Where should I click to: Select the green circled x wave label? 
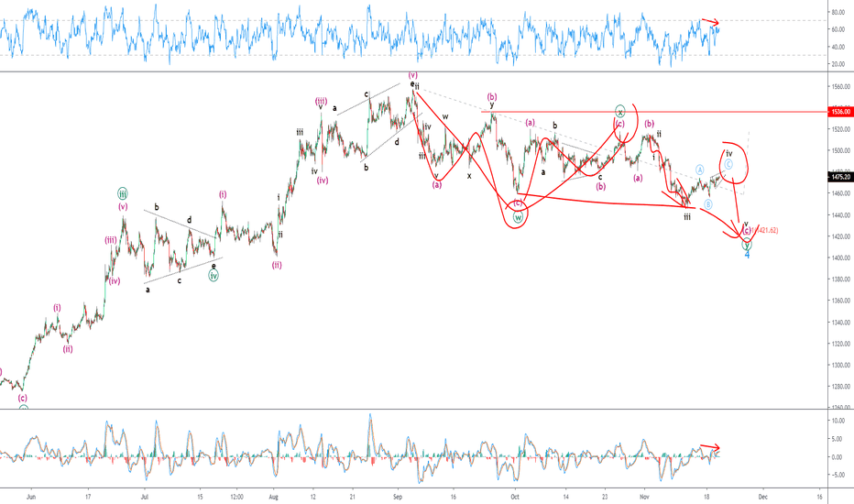click(619, 112)
